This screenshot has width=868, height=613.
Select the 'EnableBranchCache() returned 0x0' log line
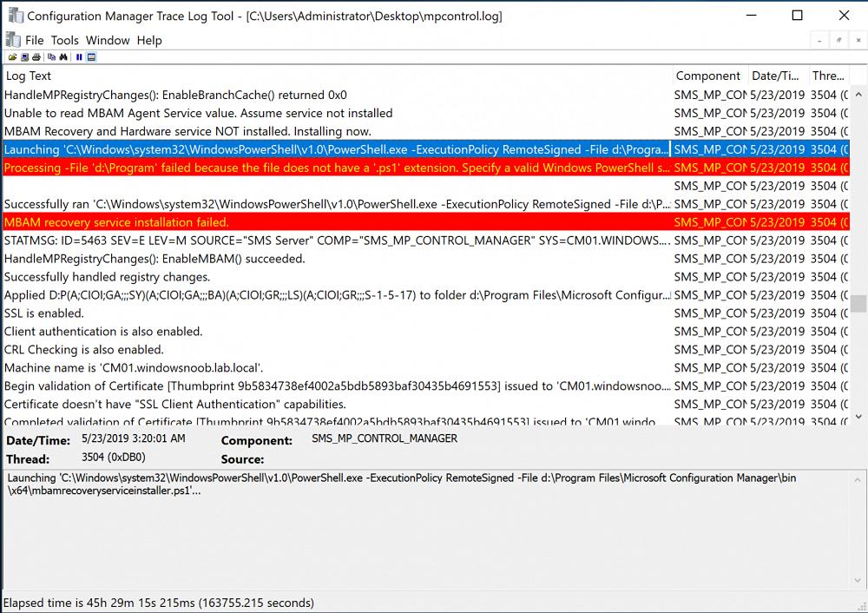tap(426, 96)
